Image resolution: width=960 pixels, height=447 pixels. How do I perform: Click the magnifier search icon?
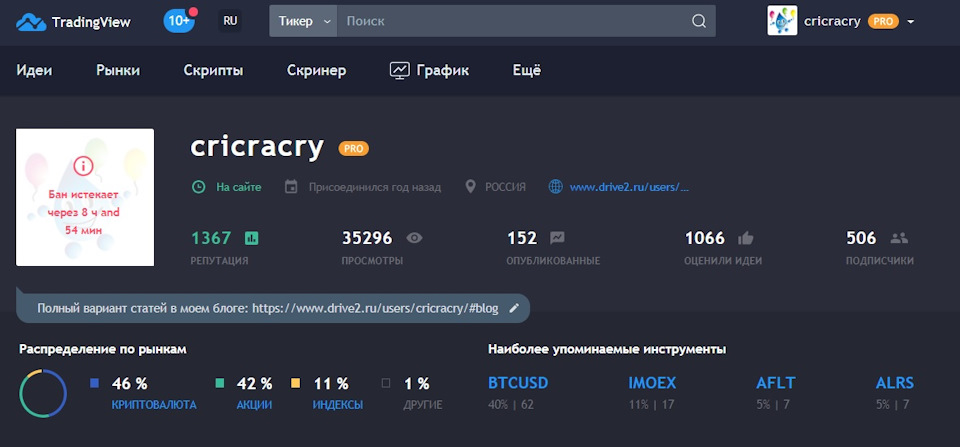coord(699,21)
